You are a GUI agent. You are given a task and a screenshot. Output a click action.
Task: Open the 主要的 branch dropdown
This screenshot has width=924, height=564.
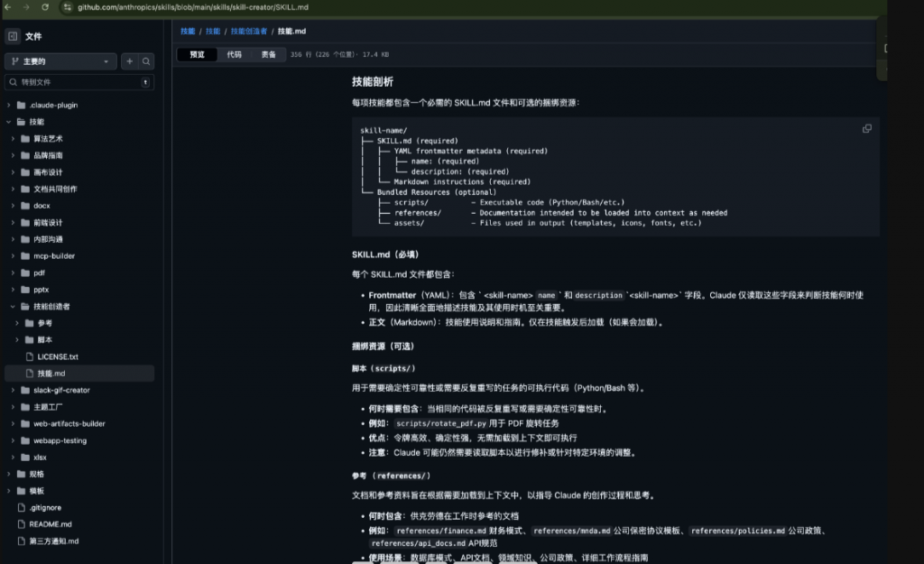pyautogui.click(x=60, y=61)
